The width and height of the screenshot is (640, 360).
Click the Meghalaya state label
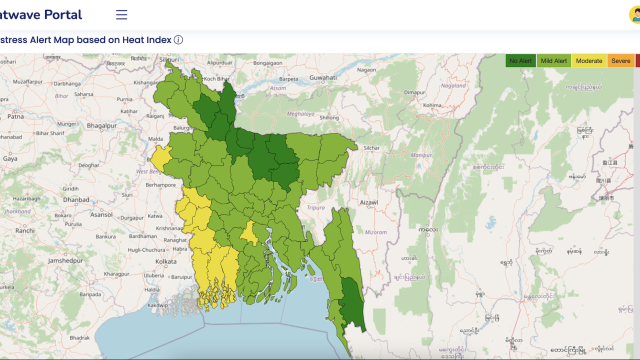pyautogui.click(x=300, y=114)
